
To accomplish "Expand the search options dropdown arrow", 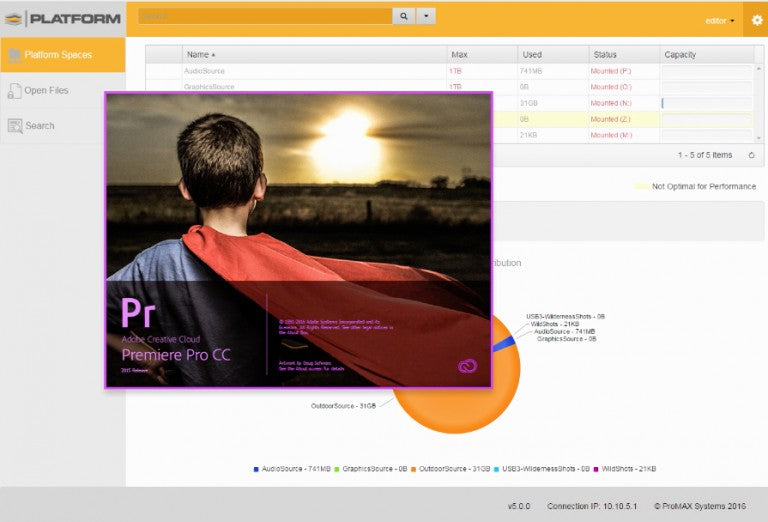I will tap(426, 16).
